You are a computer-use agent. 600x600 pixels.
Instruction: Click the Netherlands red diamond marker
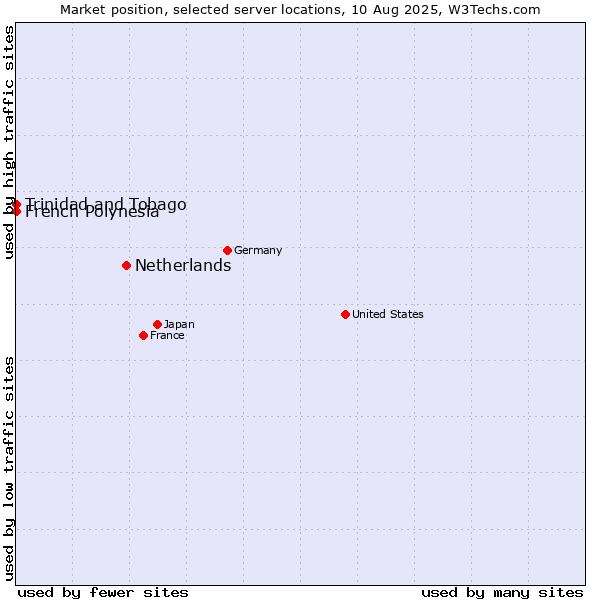126,265
